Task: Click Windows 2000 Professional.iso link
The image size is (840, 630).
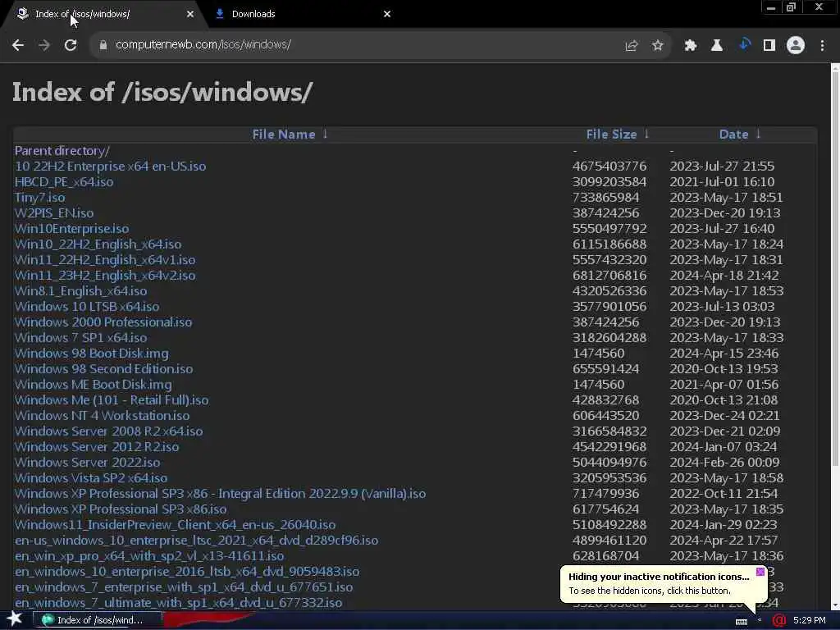Action: 103,322
